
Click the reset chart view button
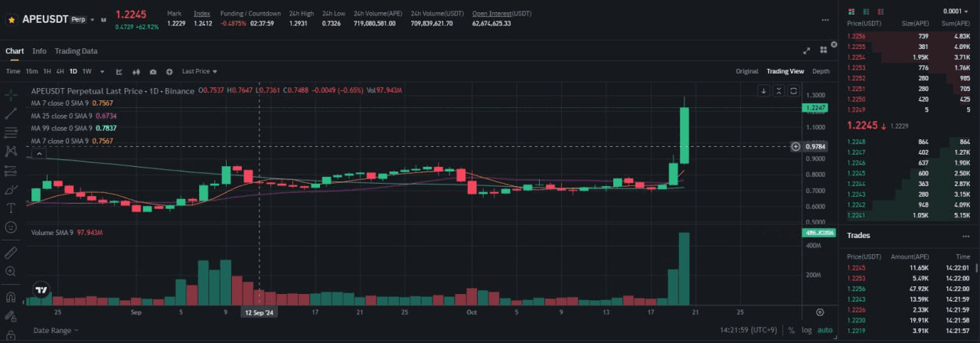pos(794,90)
